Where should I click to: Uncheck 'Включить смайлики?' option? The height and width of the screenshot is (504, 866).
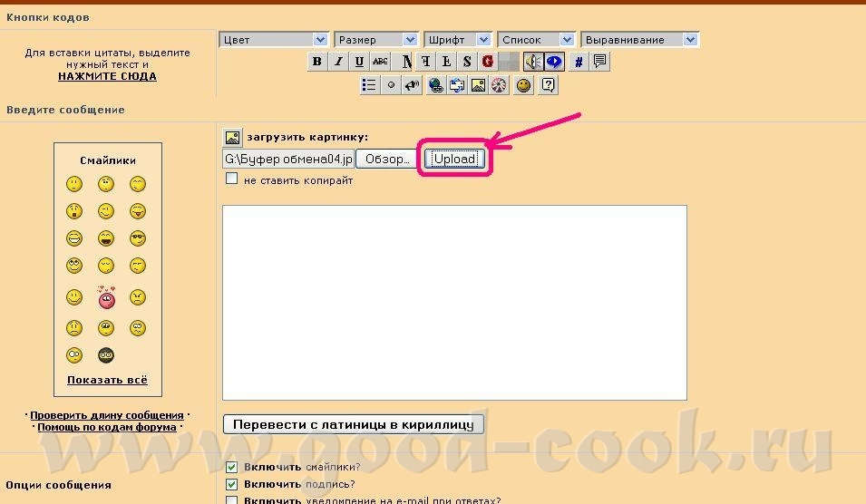click(232, 467)
